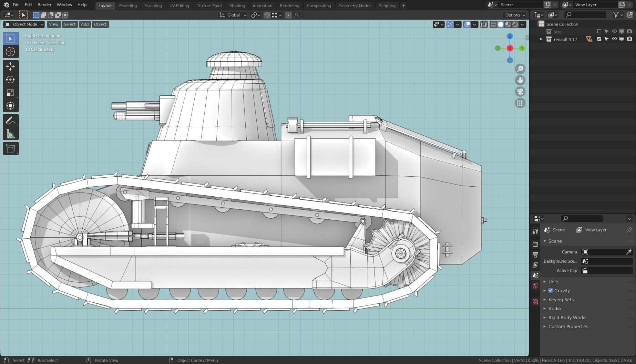Screen dimensions: 636x364
Task: Toggle viewport overlays display
Action: pos(467,24)
